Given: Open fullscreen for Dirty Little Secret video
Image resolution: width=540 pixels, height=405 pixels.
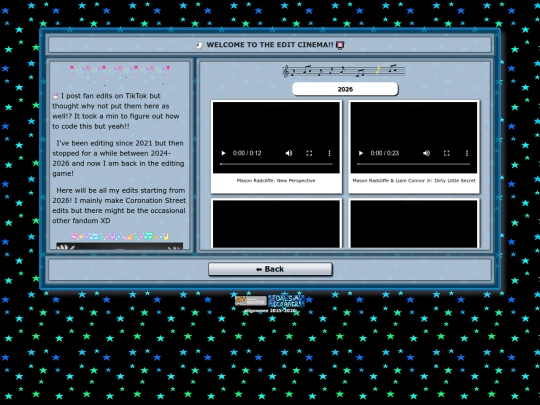Looking at the screenshot, I should coord(447,153).
